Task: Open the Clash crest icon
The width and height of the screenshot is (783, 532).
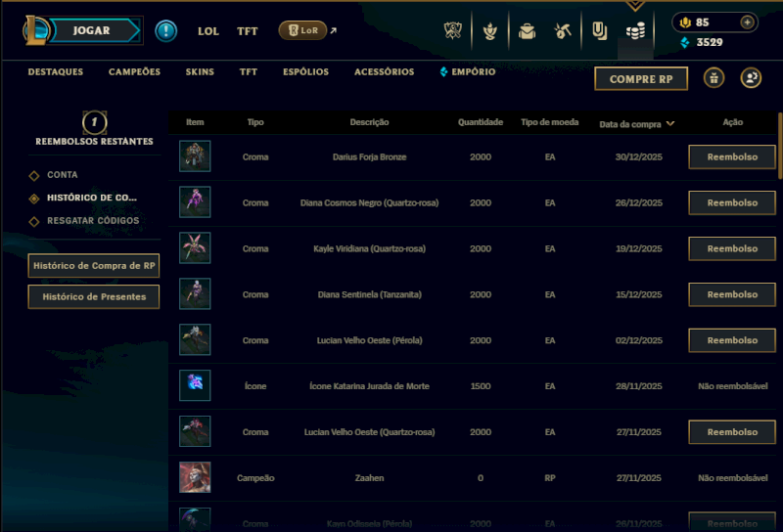Action: [x=453, y=31]
